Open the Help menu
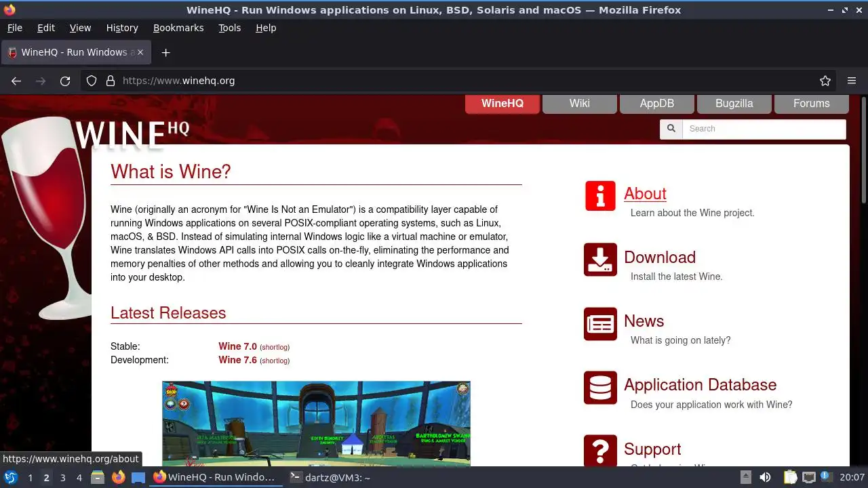Screen dimensions: 868x488 (x=266, y=28)
